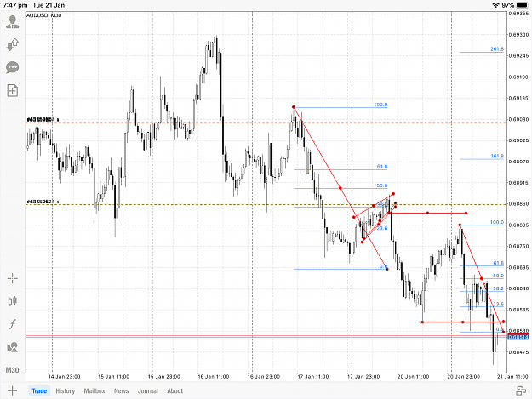Click the AUDUSD, M30 chart title
This screenshot has width=532, height=399.
[43, 15]
